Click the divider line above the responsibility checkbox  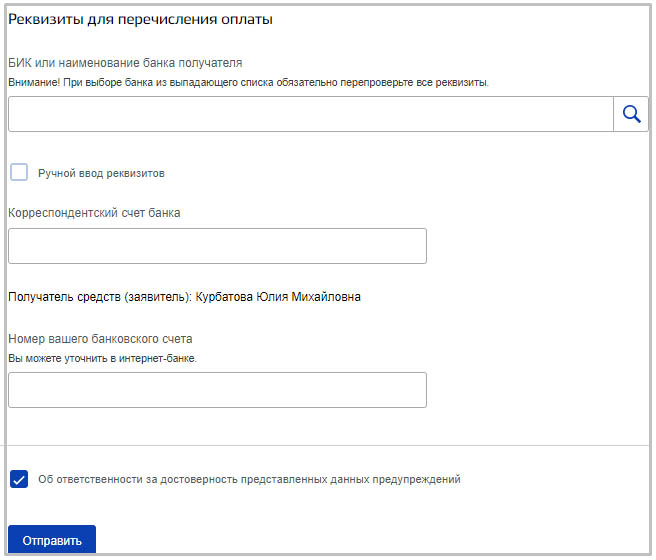pos(328,445)
